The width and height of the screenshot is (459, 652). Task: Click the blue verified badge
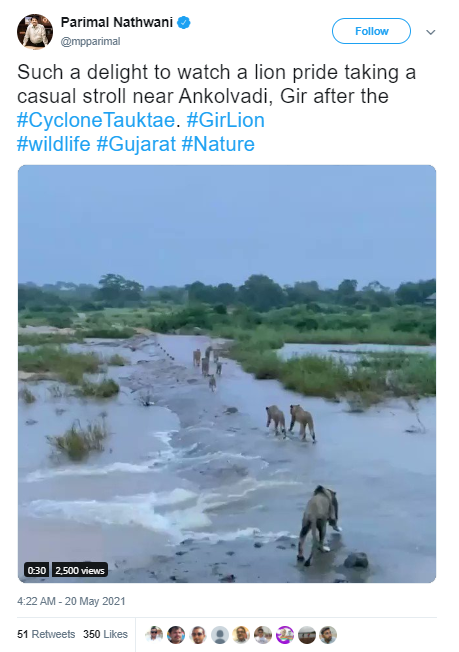click(184, 22)
